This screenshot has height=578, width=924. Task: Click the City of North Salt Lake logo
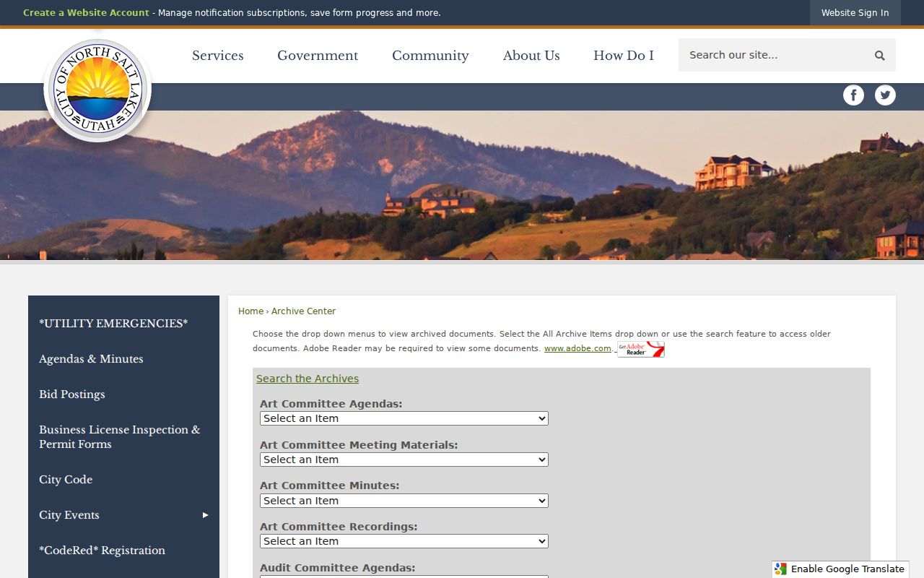coord(97,90)
